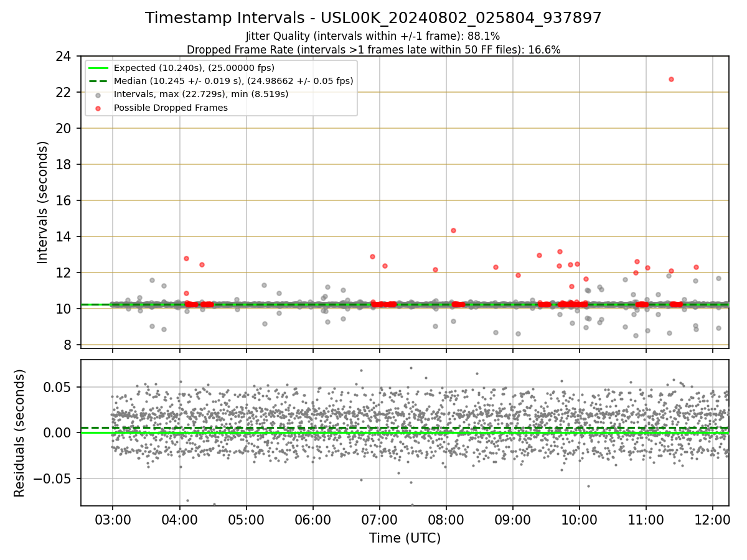This screenshot has height=560, width=747.
Task: Click legend entry 'Expected (10.240s), (25.00000 fps)'
Action: click(194, 68)
